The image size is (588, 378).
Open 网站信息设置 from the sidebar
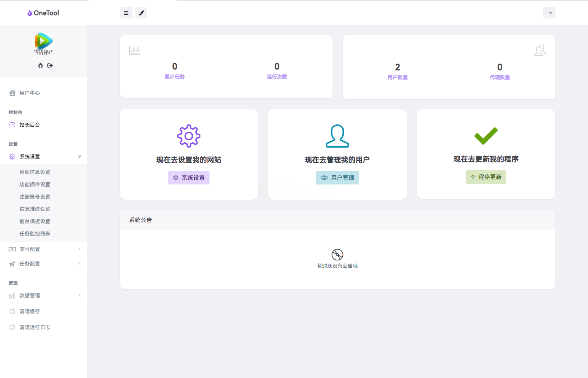35,172
